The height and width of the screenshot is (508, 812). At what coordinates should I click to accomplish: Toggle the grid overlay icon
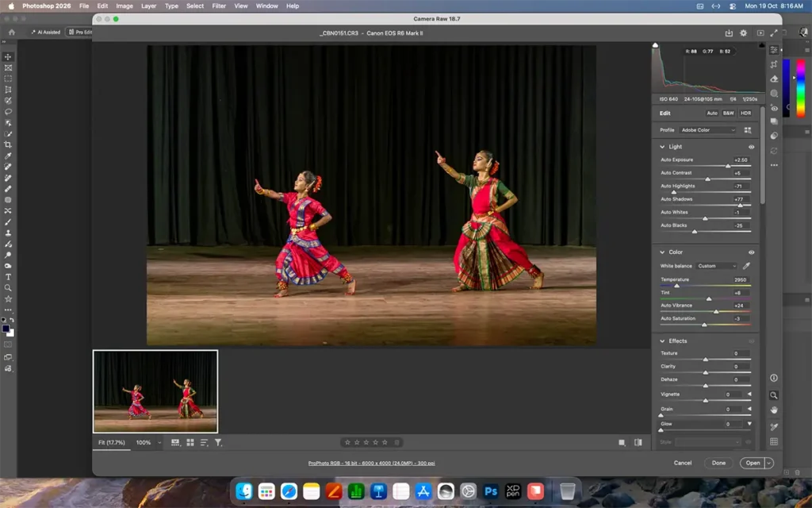click(774, 441)
